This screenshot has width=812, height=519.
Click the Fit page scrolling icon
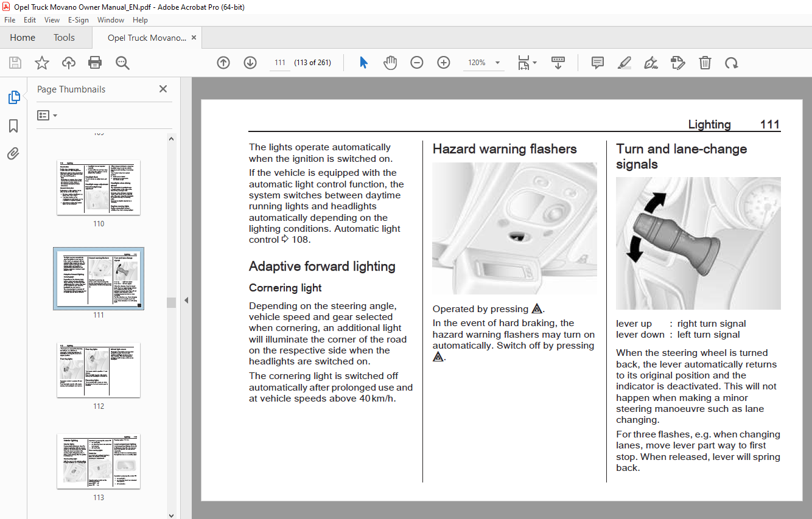point(523,63)
